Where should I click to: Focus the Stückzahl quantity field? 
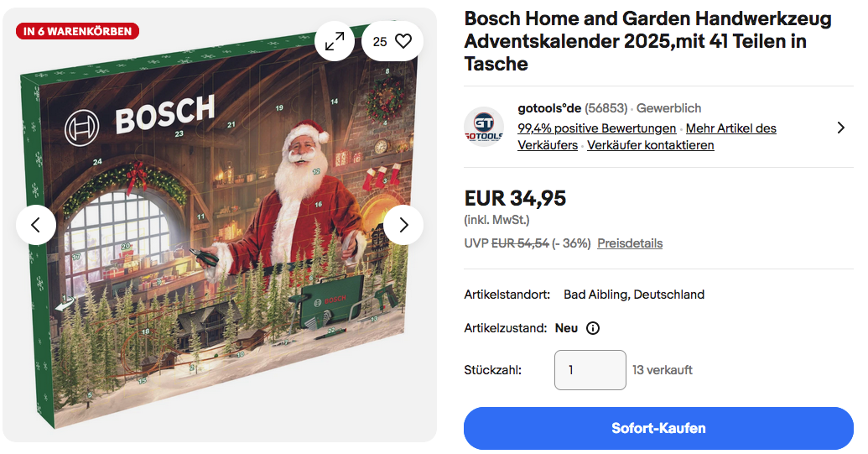point(590,370)
